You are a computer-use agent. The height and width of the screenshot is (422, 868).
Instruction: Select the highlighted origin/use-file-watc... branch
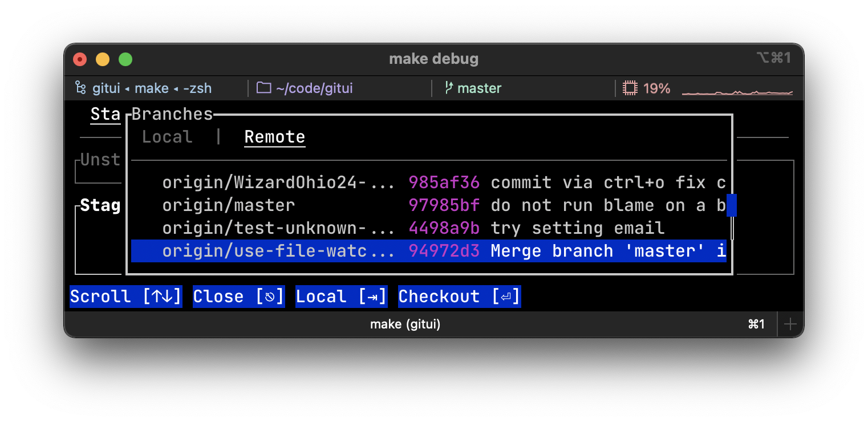pos(429,251)
